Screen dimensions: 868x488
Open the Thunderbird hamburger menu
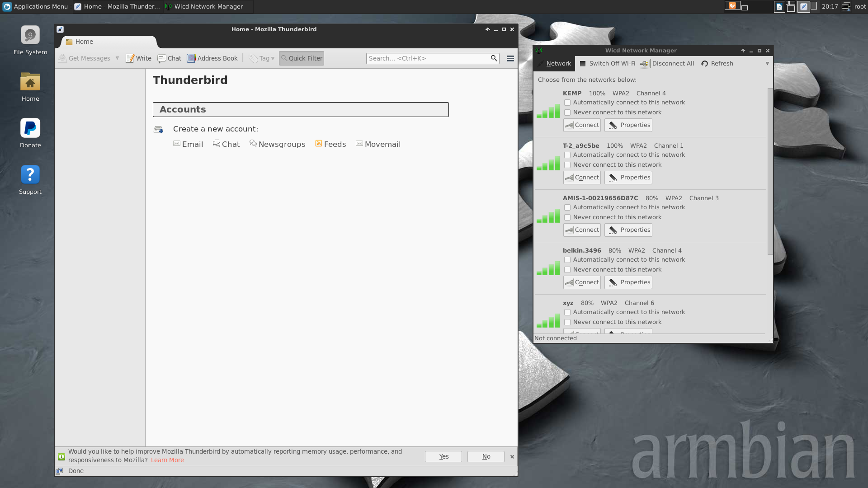click(x=510, y=58)
